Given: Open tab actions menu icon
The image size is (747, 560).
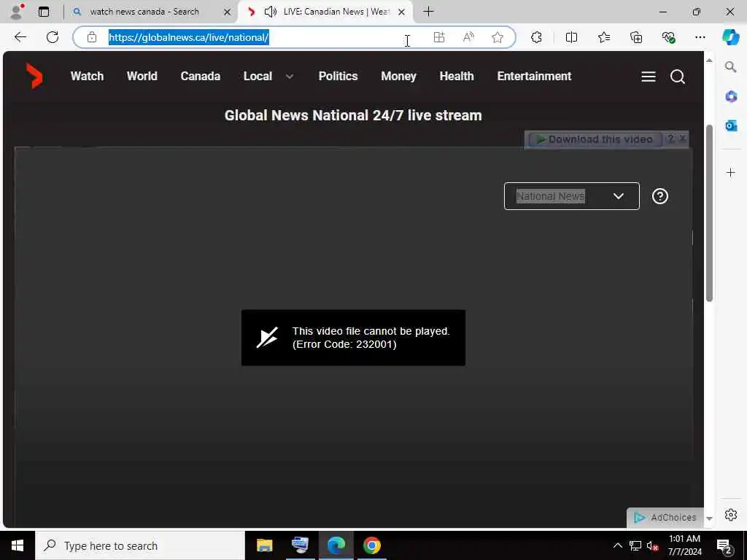Looking at the screenshot, I should (x=44, y=12).
